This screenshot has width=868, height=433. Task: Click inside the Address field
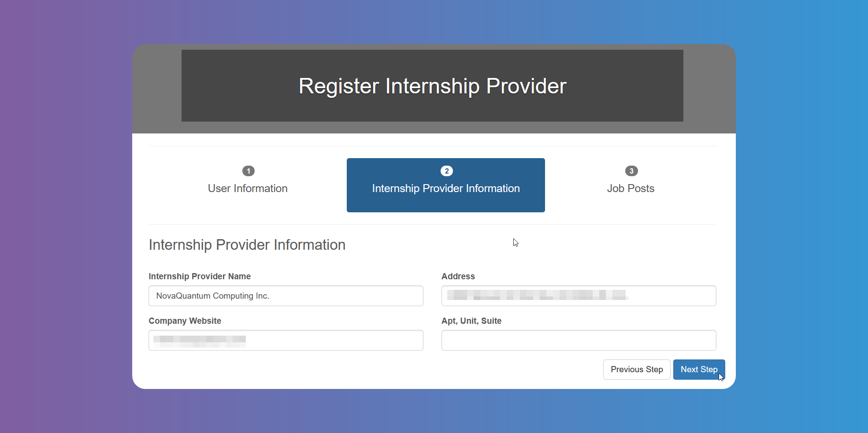coord(579,296)
